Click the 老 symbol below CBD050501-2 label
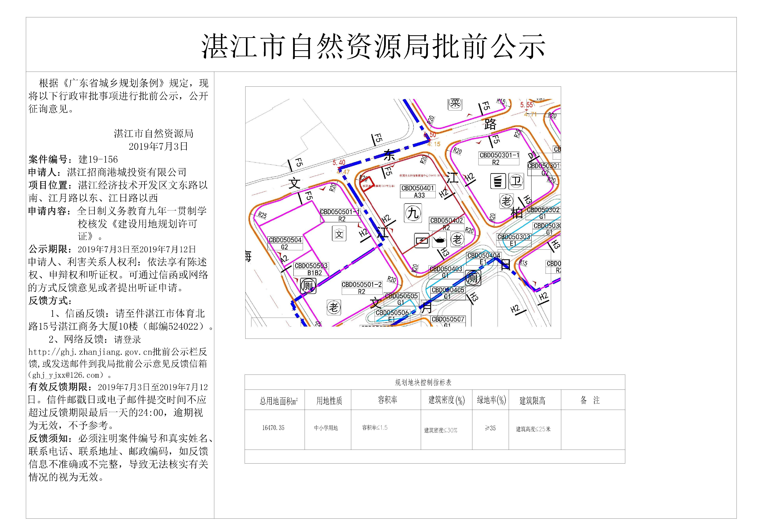 click(x=334, y=307)
